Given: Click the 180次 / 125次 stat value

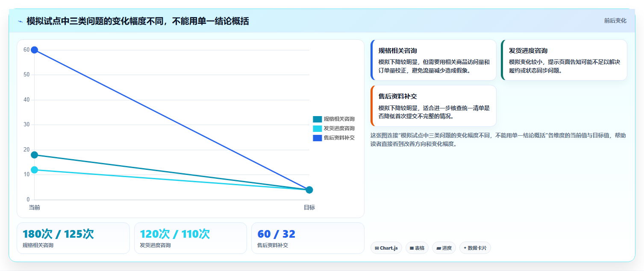Looking at the screenshot, I should [58, 234].
